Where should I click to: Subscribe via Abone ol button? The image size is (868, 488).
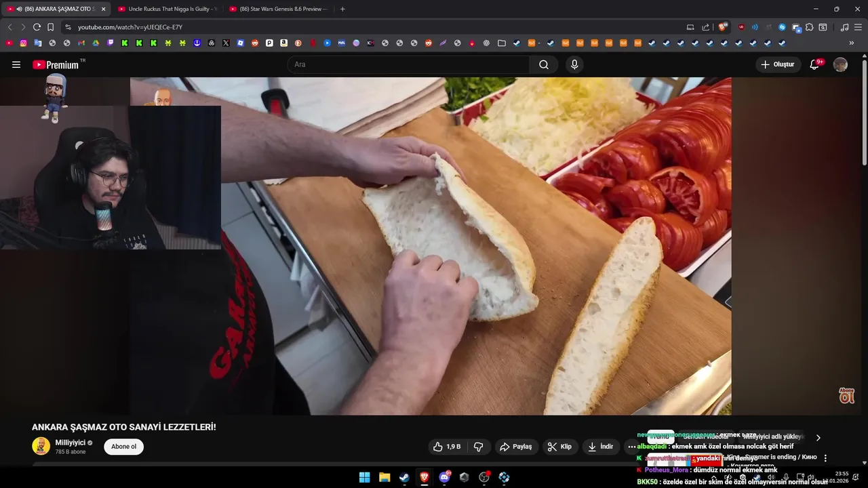pos(123,447)
